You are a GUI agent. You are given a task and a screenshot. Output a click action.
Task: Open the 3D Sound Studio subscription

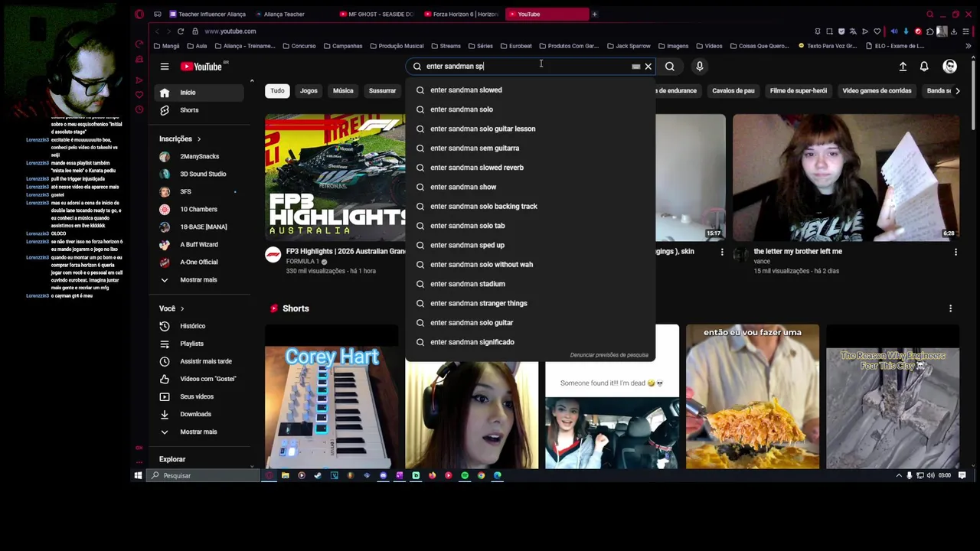click(x=201, y=174)
